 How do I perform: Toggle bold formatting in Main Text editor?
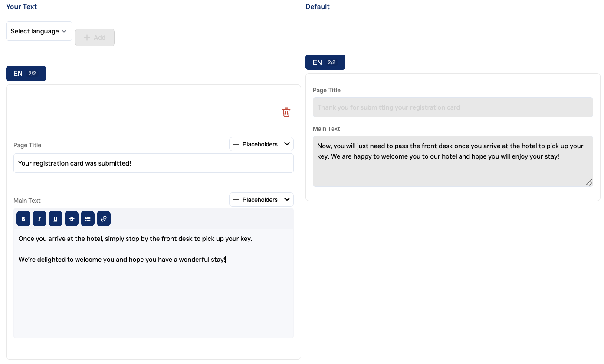point(23,219)
